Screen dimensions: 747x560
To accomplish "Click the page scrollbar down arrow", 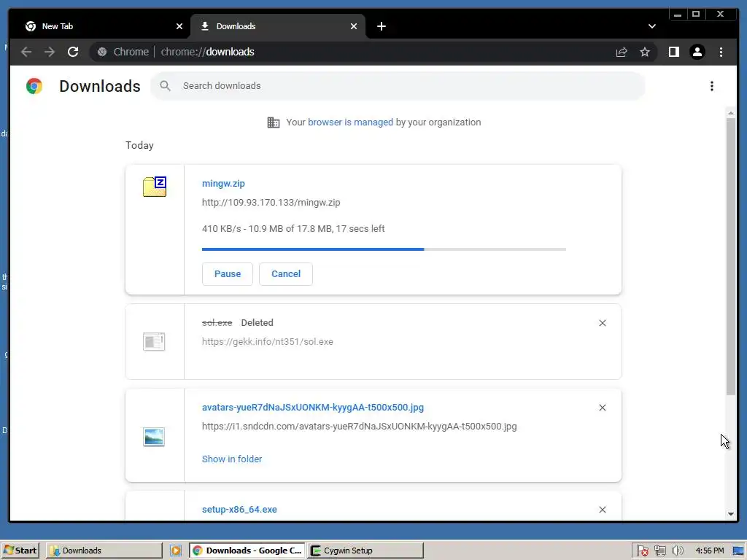I will 731,514.
